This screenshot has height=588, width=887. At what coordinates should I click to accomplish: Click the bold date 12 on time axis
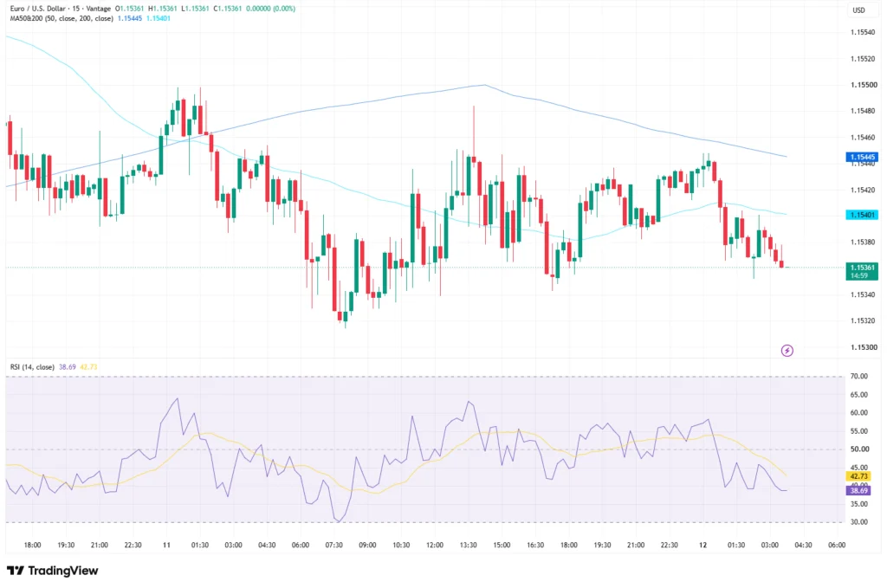pos(702,545)
